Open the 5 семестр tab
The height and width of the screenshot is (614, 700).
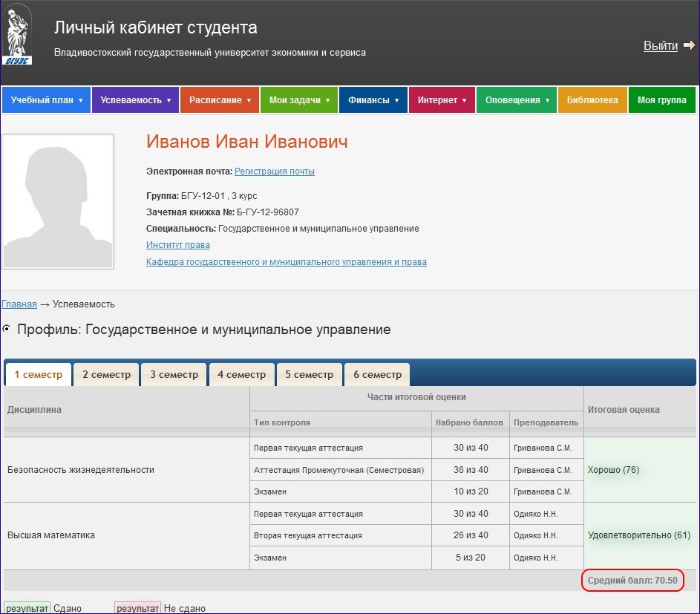click(x=309, y=374)
